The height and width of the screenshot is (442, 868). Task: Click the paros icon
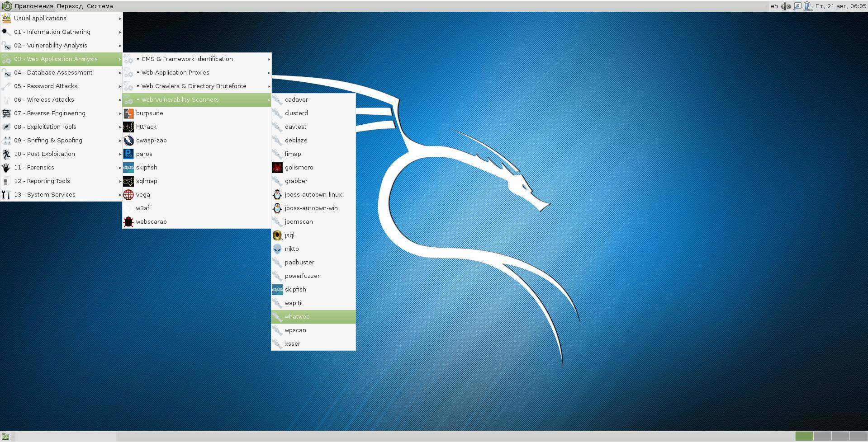coord(128,154)
